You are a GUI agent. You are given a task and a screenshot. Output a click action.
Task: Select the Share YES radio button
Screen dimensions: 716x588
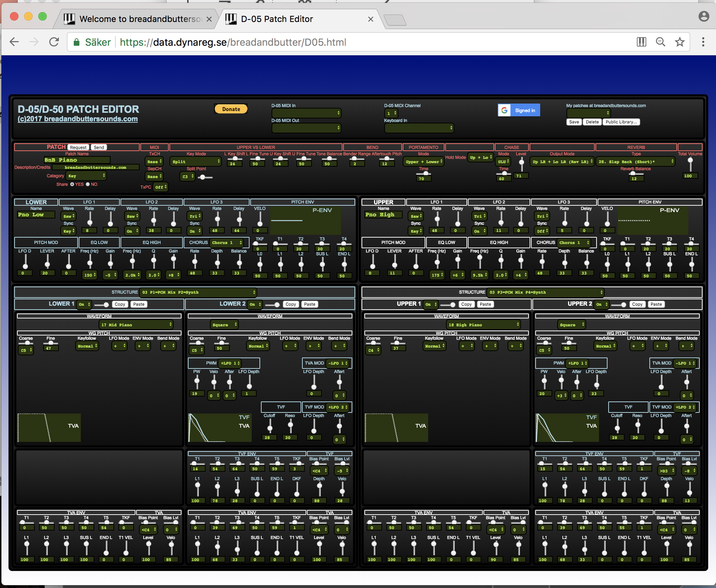72,184
